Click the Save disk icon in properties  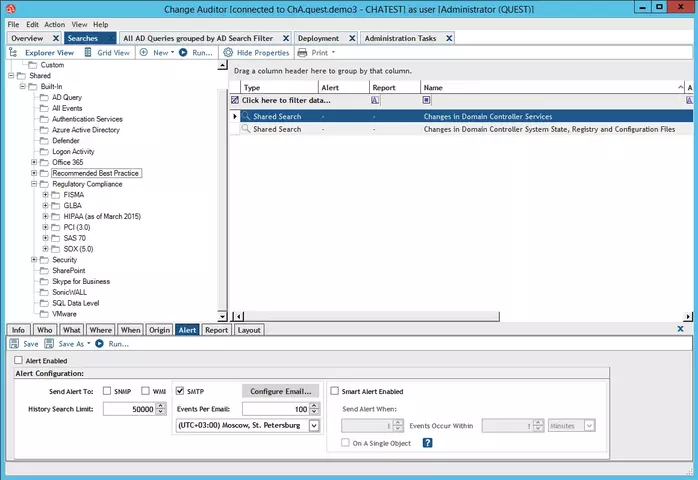pos(14,344)
